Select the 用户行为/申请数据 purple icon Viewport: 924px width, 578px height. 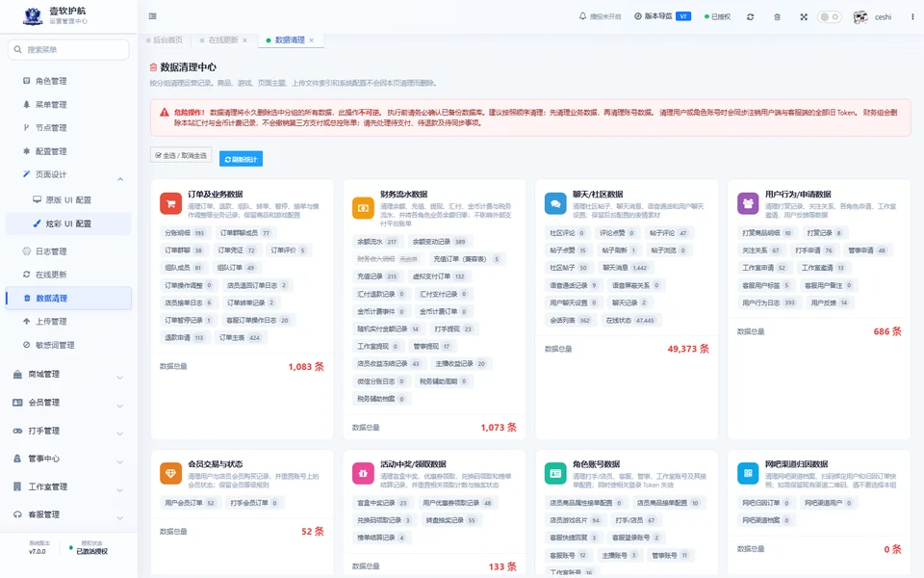[749, 203]
